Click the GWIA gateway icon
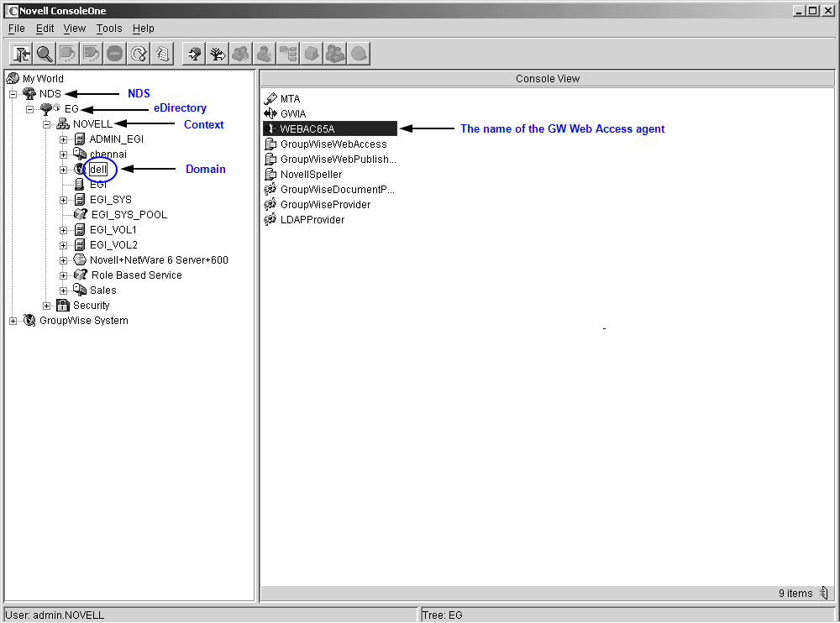 point(270,113)
